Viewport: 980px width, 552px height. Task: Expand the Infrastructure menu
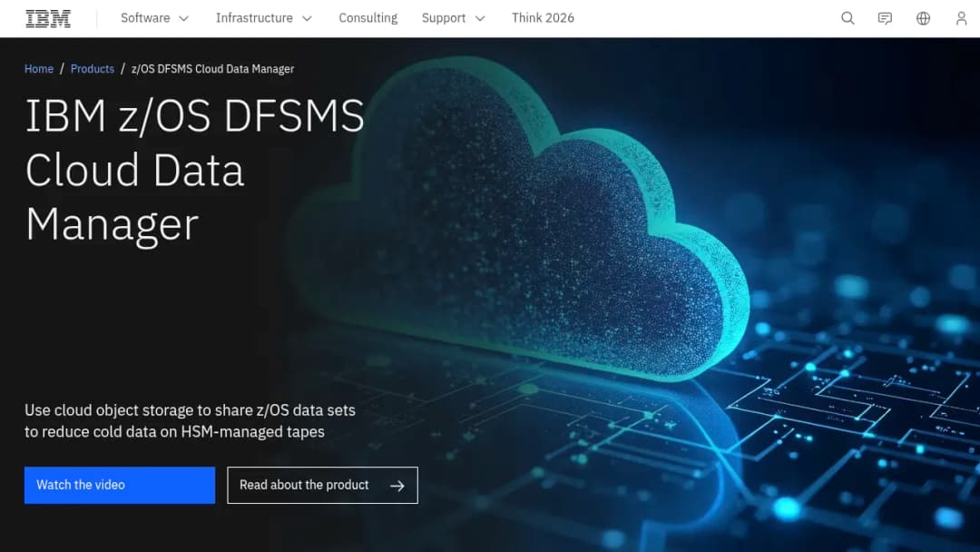point(263,18)
